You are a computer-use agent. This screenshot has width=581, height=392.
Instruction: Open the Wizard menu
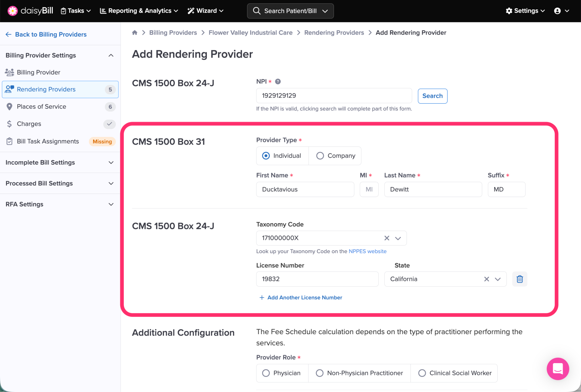coord(205,11)
